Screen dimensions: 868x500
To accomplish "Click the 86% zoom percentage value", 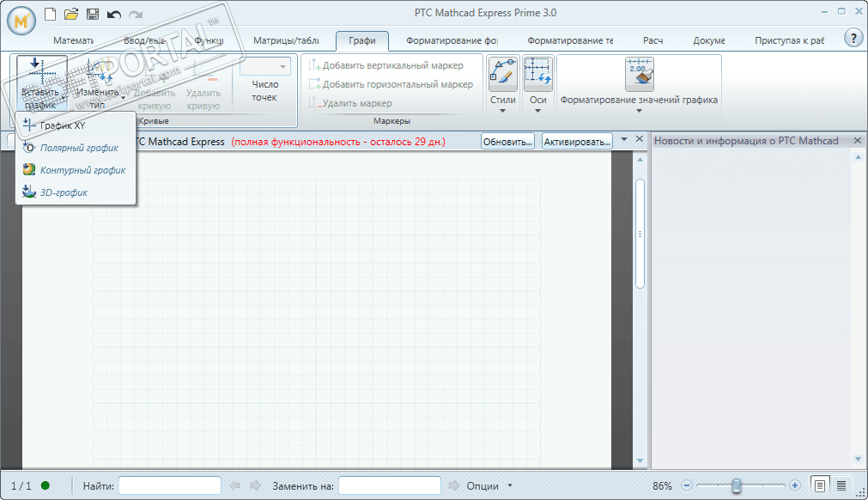I will (x=662, y=485).
